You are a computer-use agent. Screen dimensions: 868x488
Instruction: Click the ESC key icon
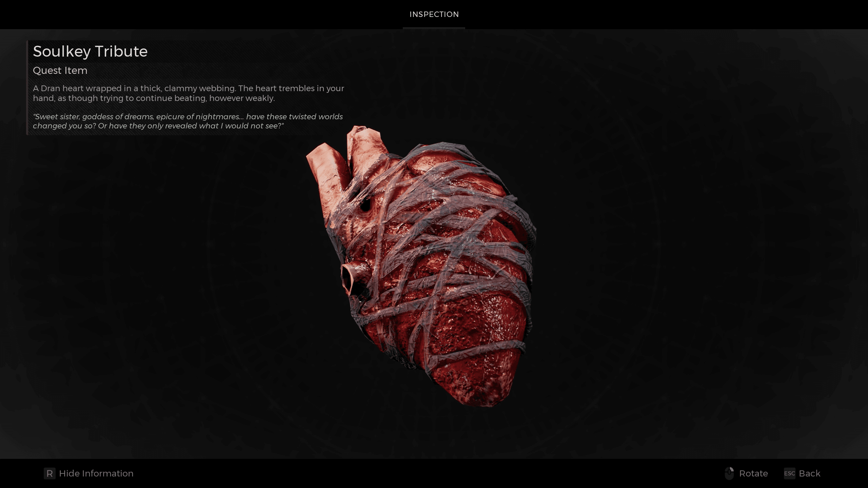789,473
